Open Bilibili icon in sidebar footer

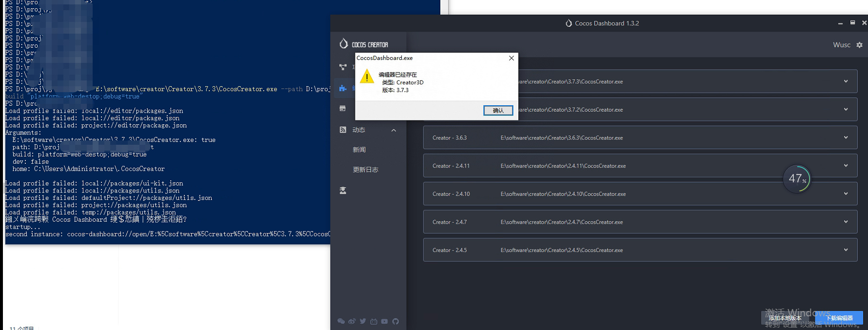click(x=374, y=321)
